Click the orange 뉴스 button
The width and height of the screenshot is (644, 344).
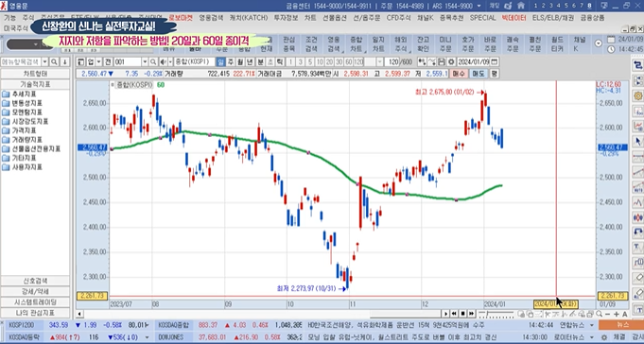click(x=622, y=325)
